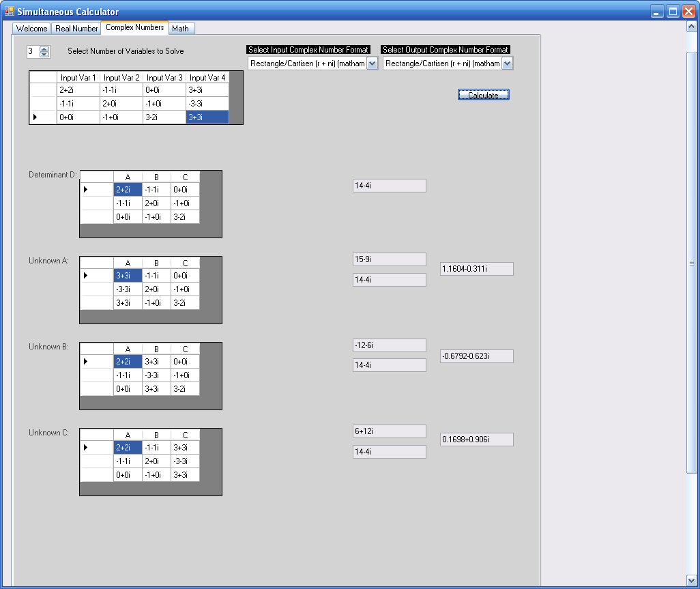
Task: Maximize the Simultaneous Calculator window
Action: point(673,12)
